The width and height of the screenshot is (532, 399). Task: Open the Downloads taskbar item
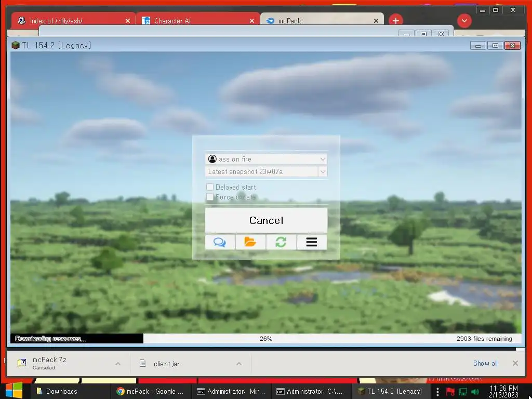70,391
